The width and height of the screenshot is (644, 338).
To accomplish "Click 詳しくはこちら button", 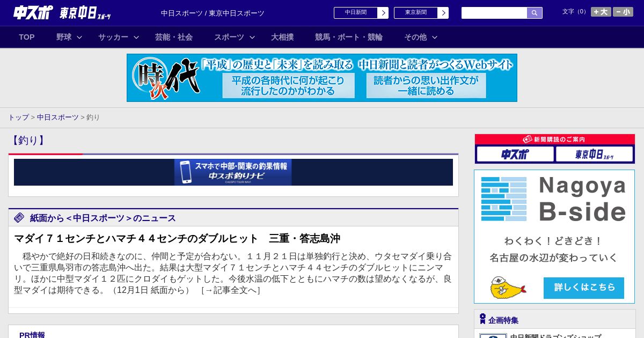I will 584,288.
